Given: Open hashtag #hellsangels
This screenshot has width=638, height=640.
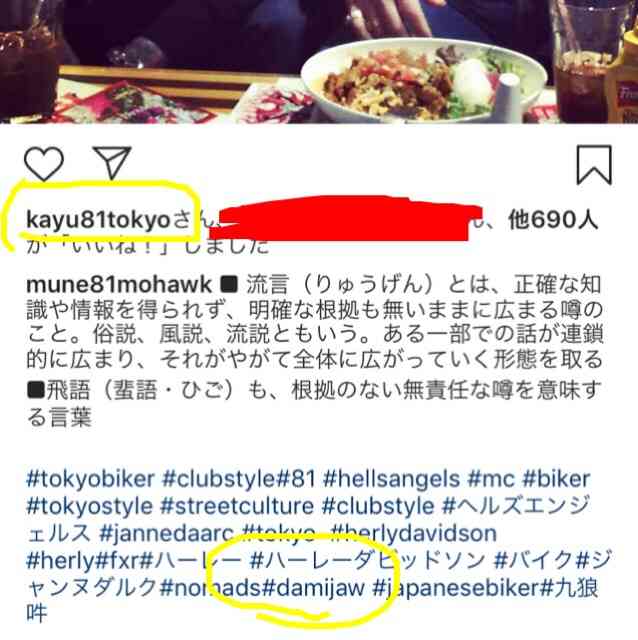Looking at the screenshot, I should tap(391, 479).
